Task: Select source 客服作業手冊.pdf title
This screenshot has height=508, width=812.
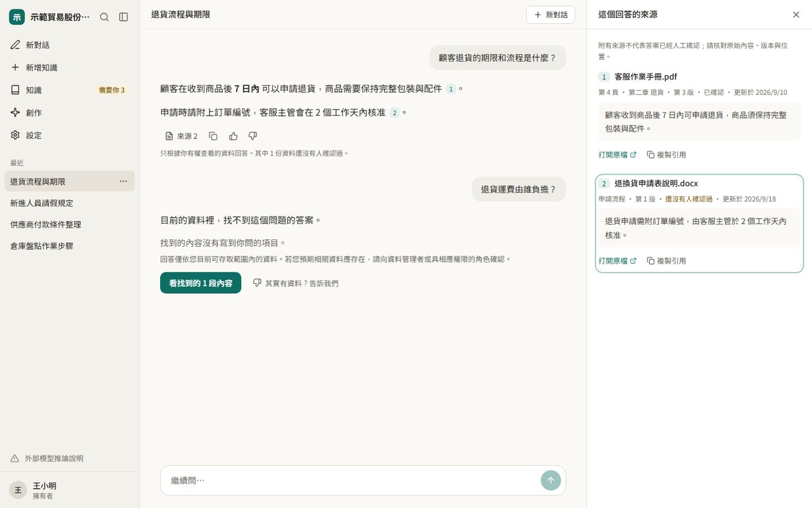Action: tap(646, 77)
